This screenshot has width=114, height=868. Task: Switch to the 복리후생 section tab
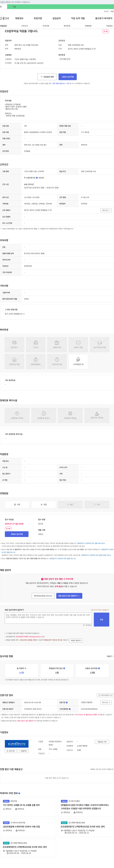click(67, 26)
